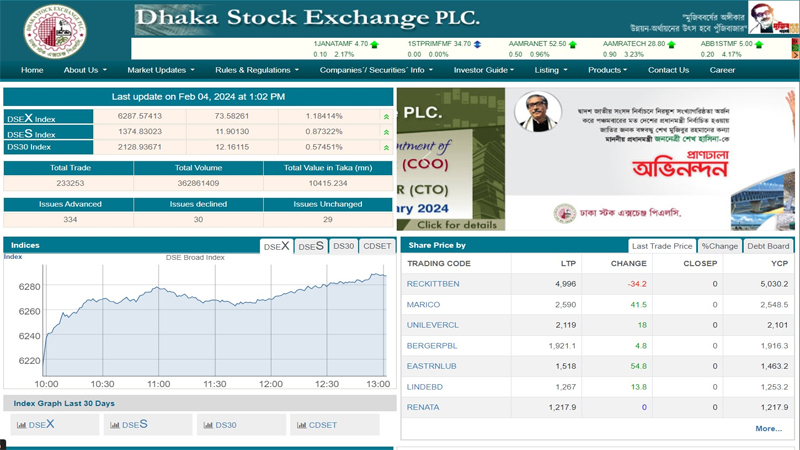
Task: Switch to the Debt Board tab
Action: point(768,246)
